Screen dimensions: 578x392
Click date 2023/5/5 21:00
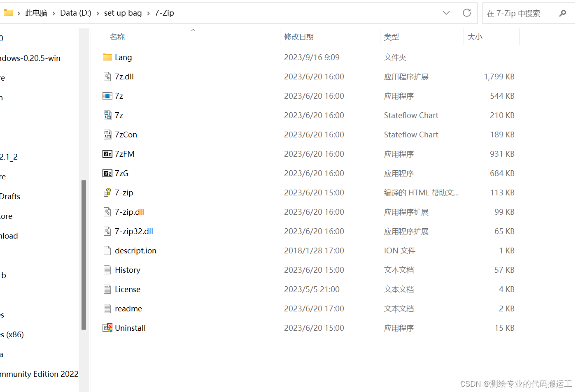(312, 289)
